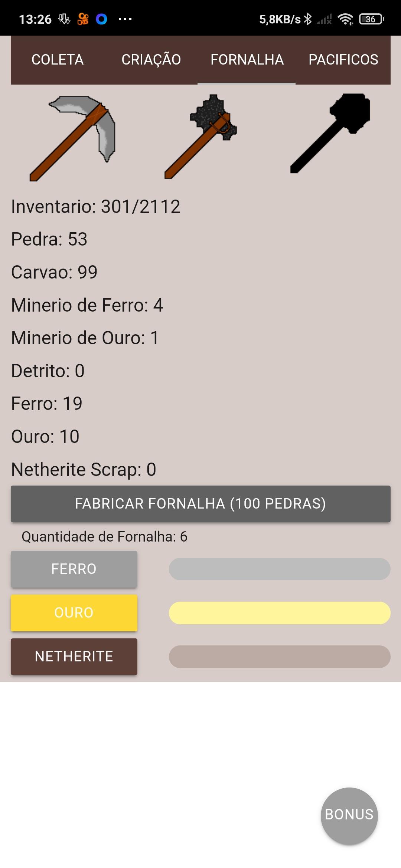The height and width of the screenshot is (868, 401).
Task: Tap the gray iron progress bar
Action: tap(279, 569)
